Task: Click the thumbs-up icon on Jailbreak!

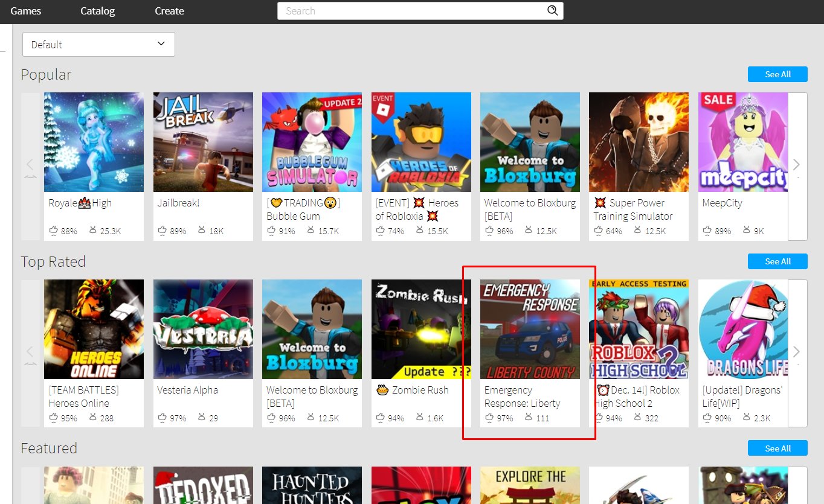Action: click(x=162, y=231)
